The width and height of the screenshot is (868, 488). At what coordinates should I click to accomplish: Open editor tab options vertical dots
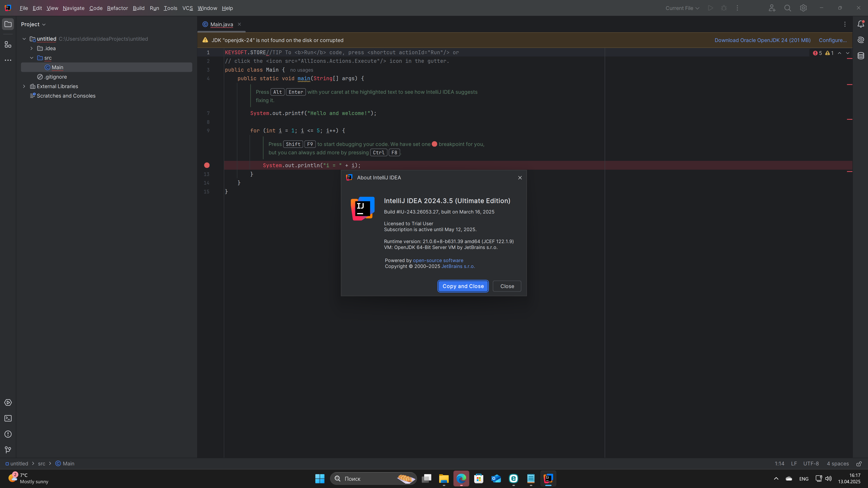(845, 24)
